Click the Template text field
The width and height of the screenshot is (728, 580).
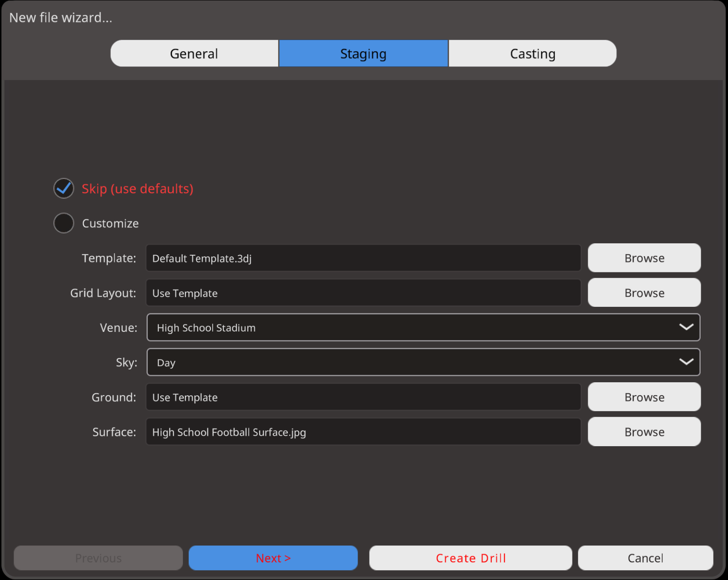click(x=363, y=258)
